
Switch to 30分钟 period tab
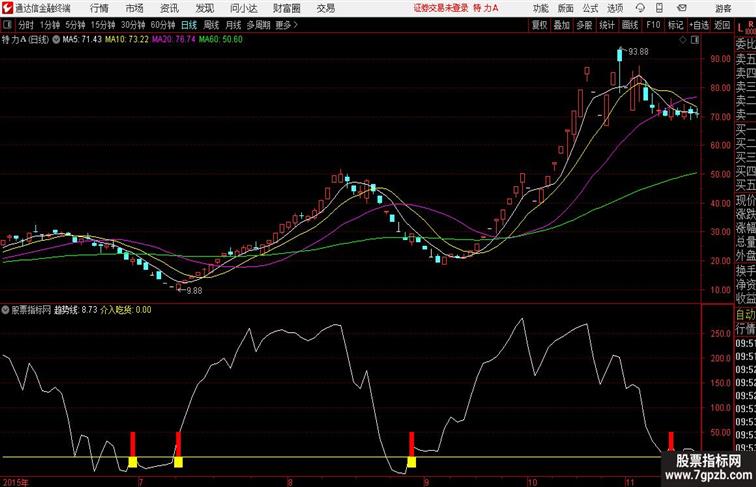[133, 25]
